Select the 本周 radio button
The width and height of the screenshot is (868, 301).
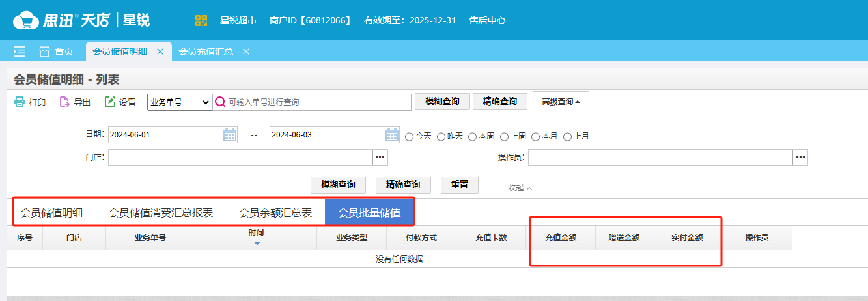click(473, 137)
